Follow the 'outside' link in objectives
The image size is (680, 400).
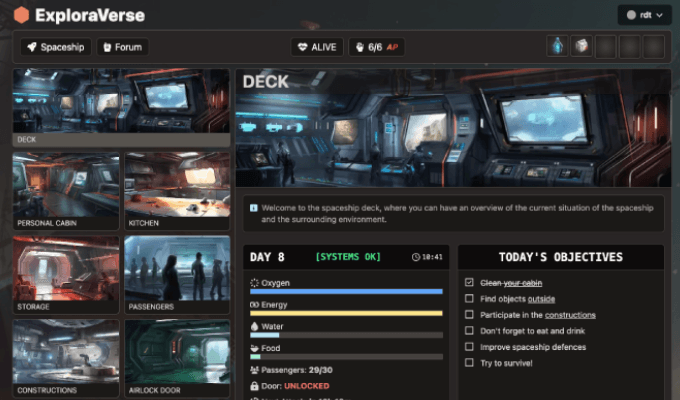pos(541,299)
